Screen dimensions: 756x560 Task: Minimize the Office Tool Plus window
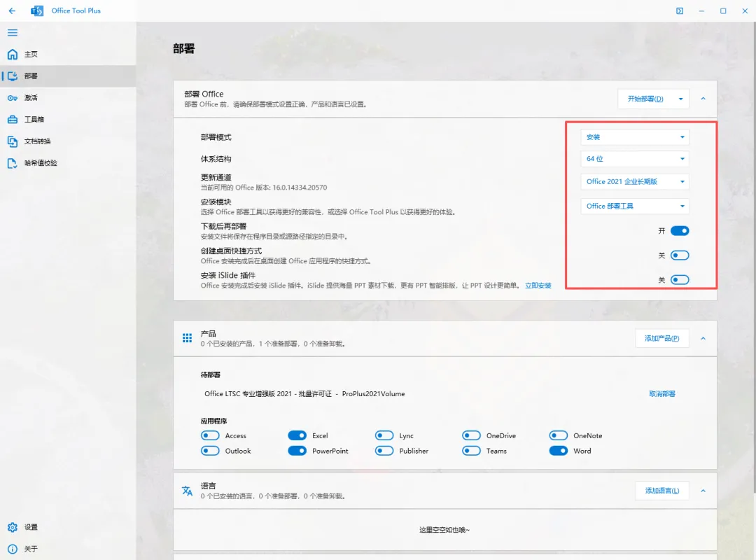(x=701, y=10)
